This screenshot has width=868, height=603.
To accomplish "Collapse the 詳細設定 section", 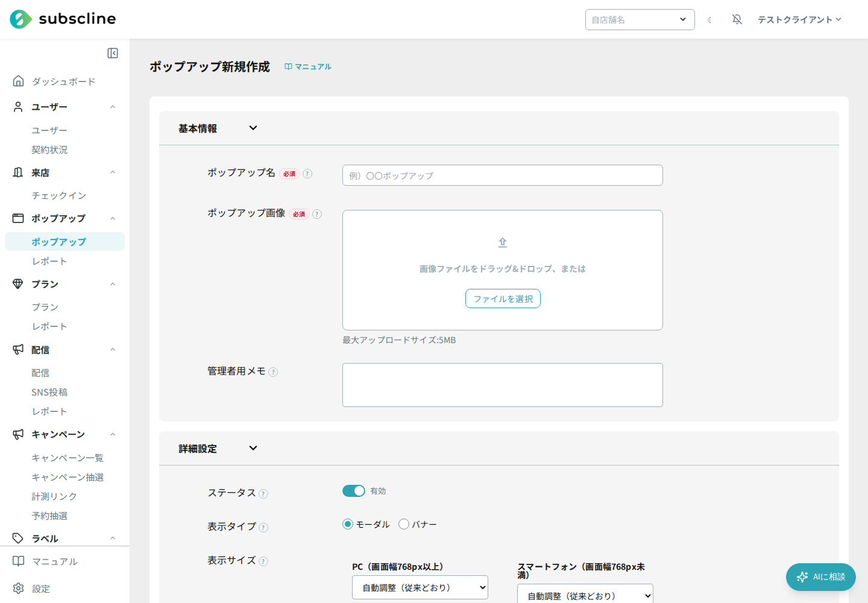I will tap(253, 448).
